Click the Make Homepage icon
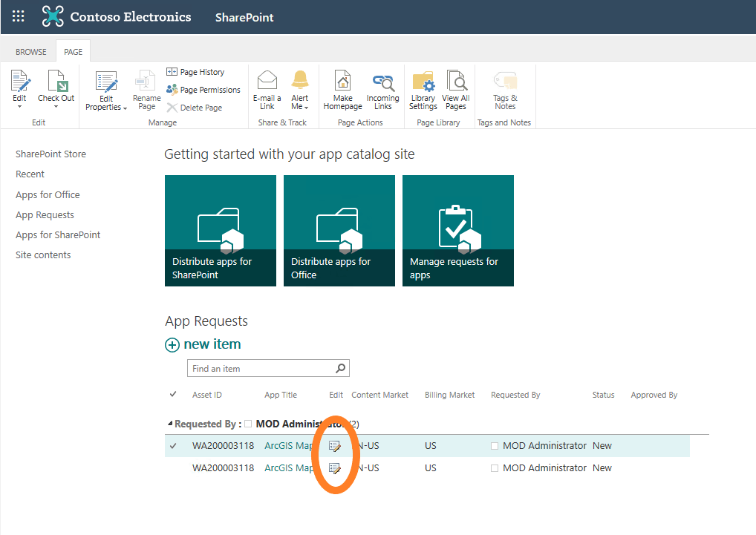 [342, 82]
